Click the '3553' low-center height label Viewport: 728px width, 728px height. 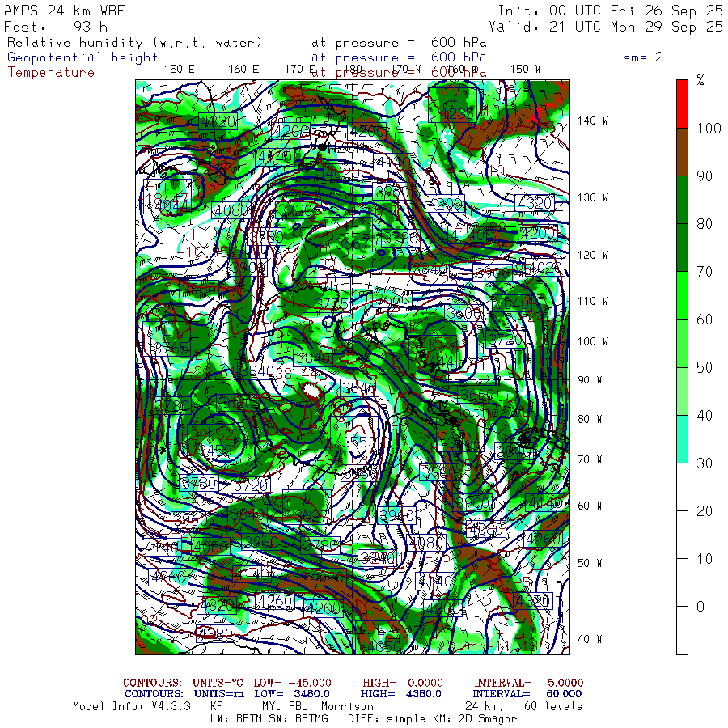(x=361, y=442)
